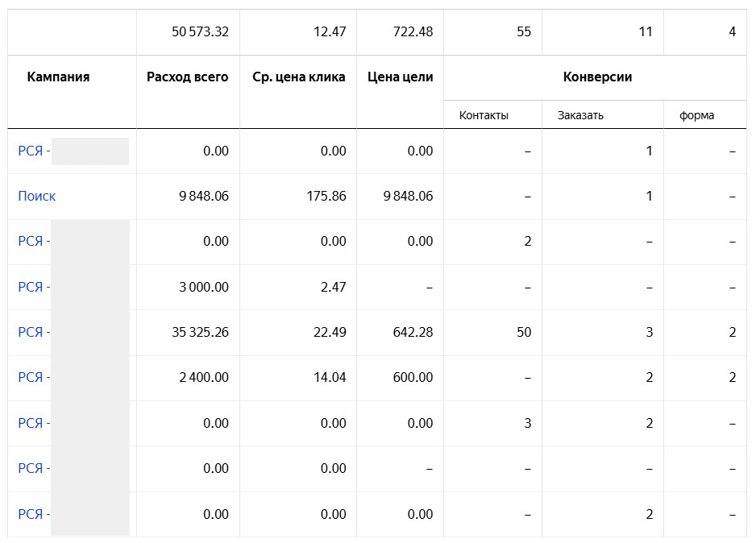The width and height of the screenshot is (756, 543).
Task: Click the total Контакты value 55
Action: 523,32
